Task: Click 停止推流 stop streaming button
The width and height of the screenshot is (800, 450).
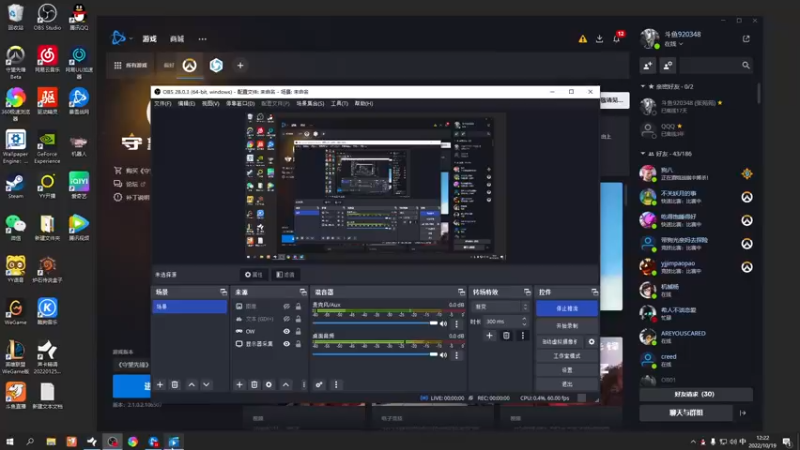Action: click(567, 308)
